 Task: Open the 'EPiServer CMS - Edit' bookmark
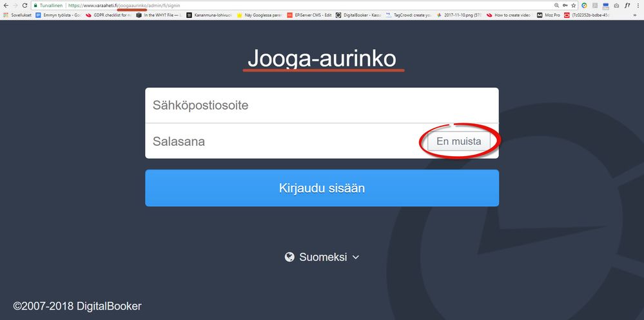point(309,15)
